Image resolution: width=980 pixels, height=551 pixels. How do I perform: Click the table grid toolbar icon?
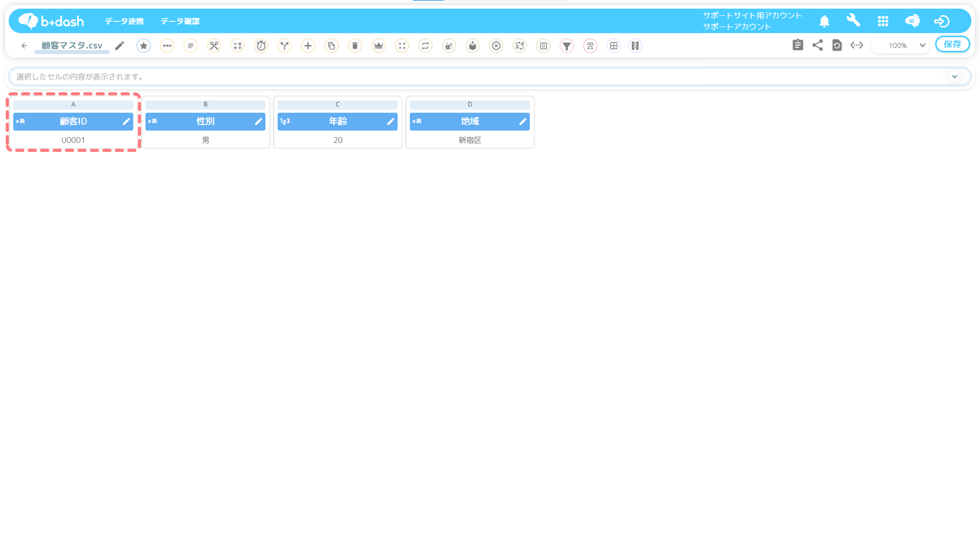click(x=614, y=46)
